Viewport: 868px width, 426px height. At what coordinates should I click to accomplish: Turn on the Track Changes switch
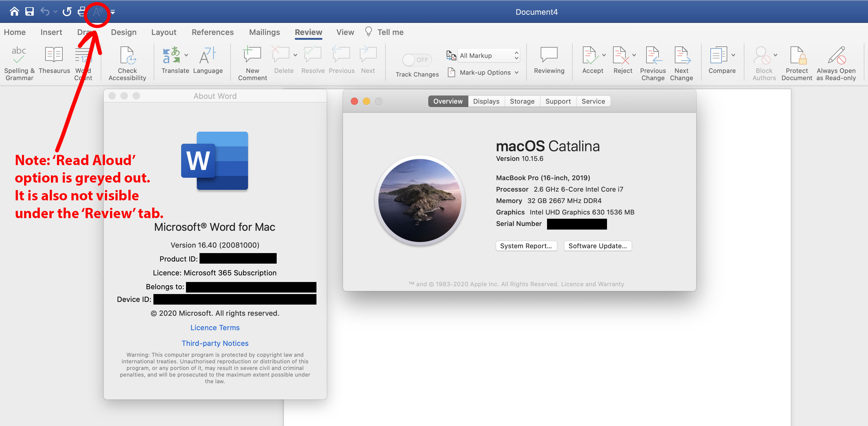click(x=417, y=60)
